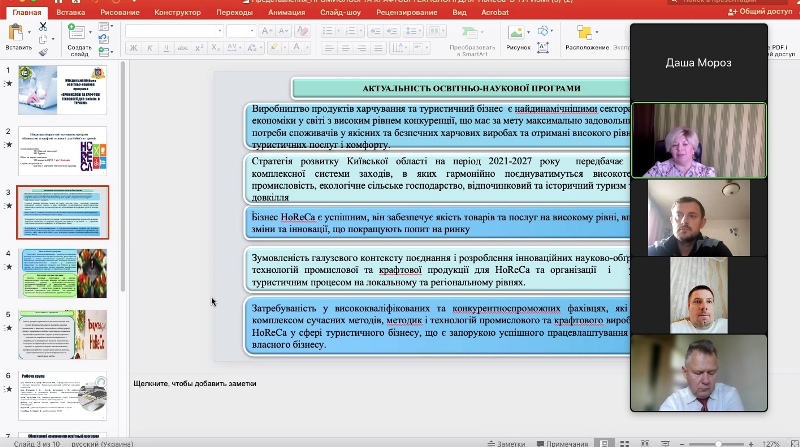Viewport: 800px width, 447px height.
Task: Click the clear formatting icon beside font size
Action: point(302,31)
